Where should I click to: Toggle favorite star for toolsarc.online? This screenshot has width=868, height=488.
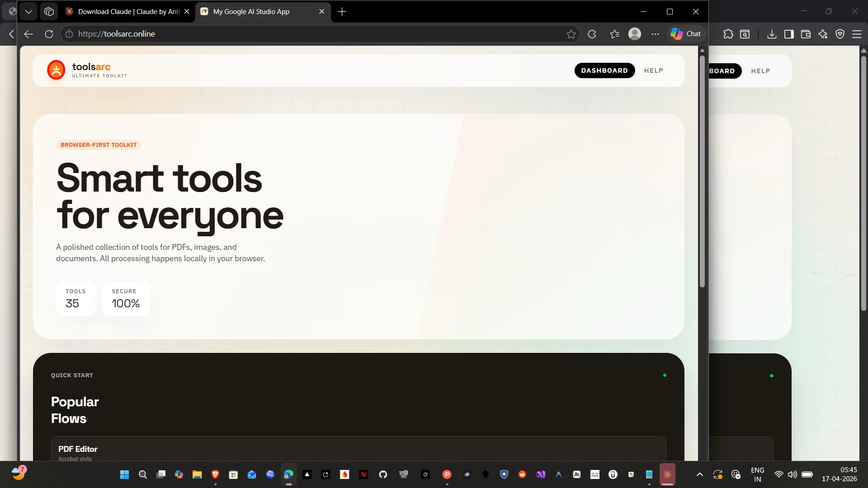point(571,34)
